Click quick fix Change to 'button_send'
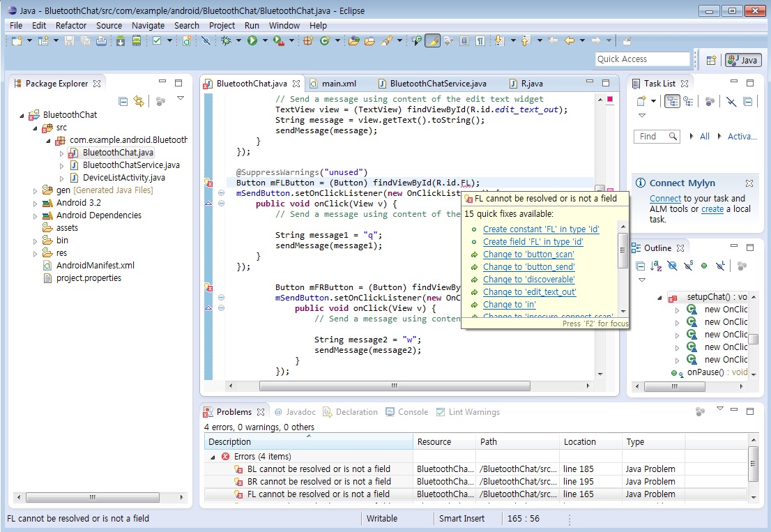771x532 pixels. 528,267
